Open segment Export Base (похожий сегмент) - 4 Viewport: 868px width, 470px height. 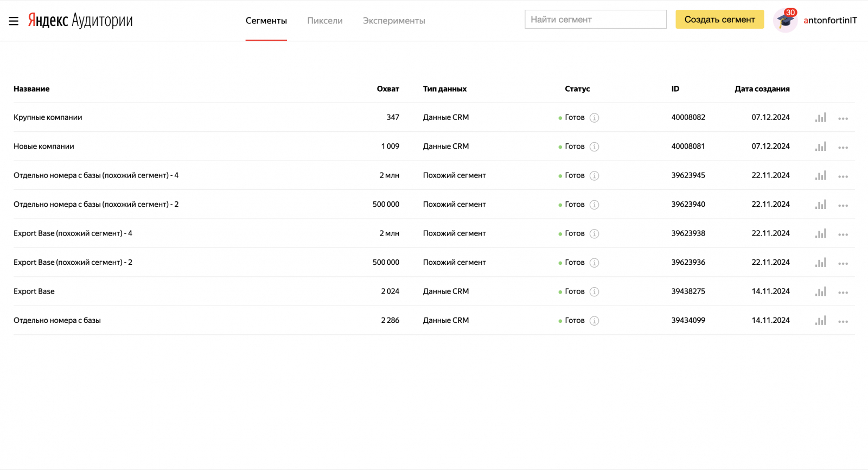pos(73,233)
